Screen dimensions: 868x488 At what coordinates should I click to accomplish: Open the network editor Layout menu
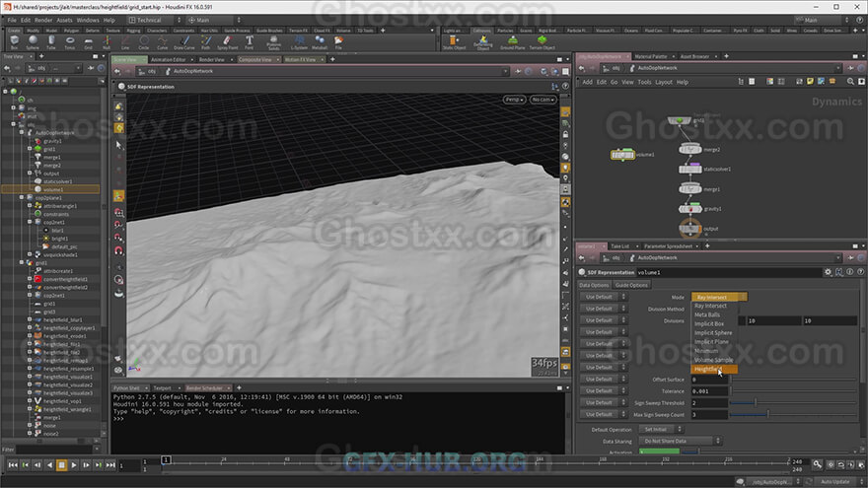(663, 82)
